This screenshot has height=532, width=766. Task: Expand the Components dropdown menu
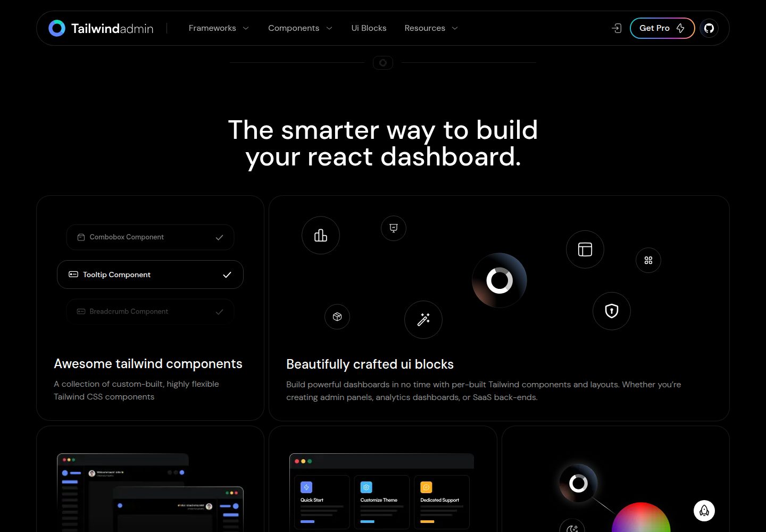coord(300,28)
